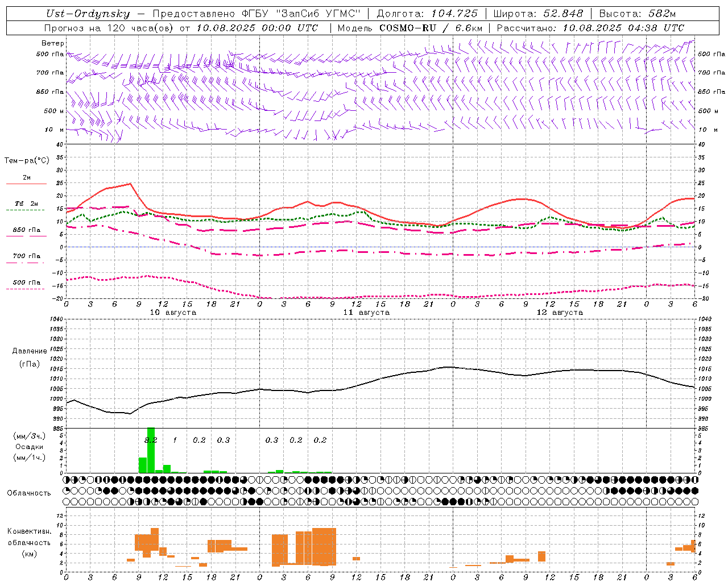Click the 8.2 precipitation amount value
Image resolution: width=728 pixels, height=582 pixels.
(151, 440)
